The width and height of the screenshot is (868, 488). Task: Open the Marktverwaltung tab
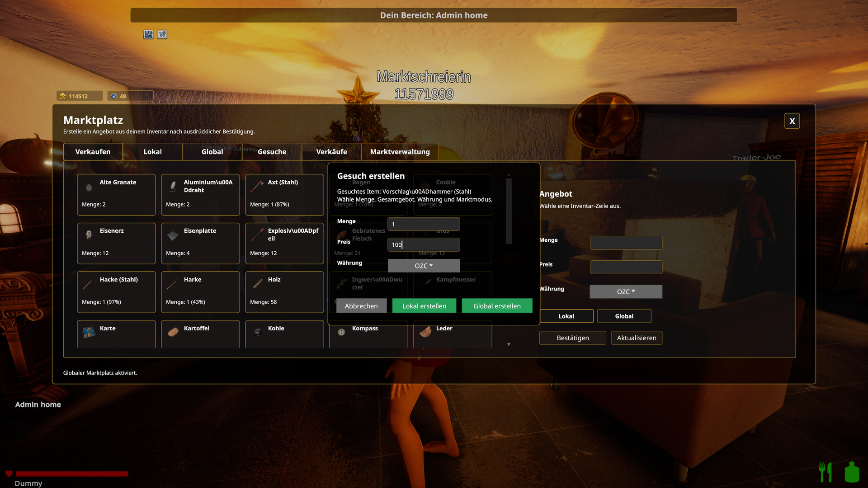pyautogui.click(x=400, y=151)
